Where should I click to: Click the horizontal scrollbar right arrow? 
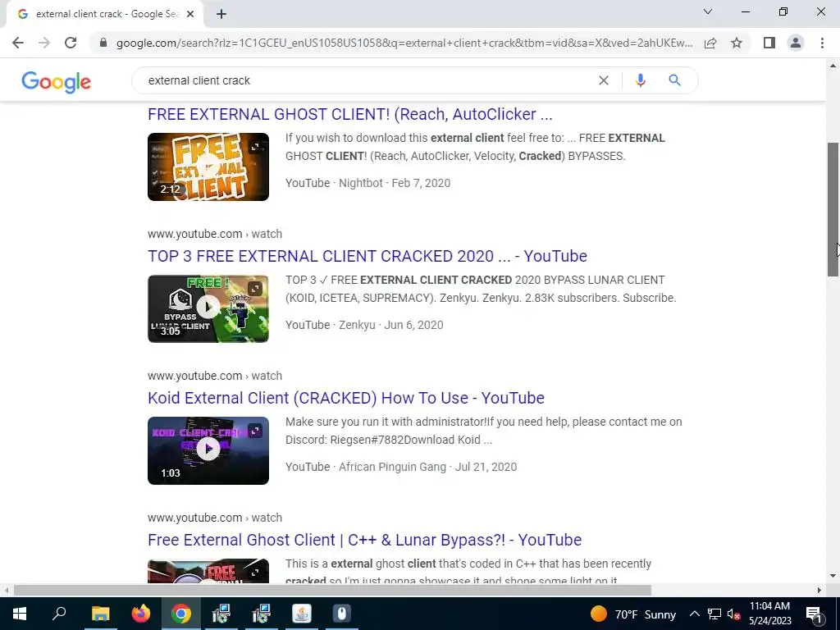pos(819,591)
